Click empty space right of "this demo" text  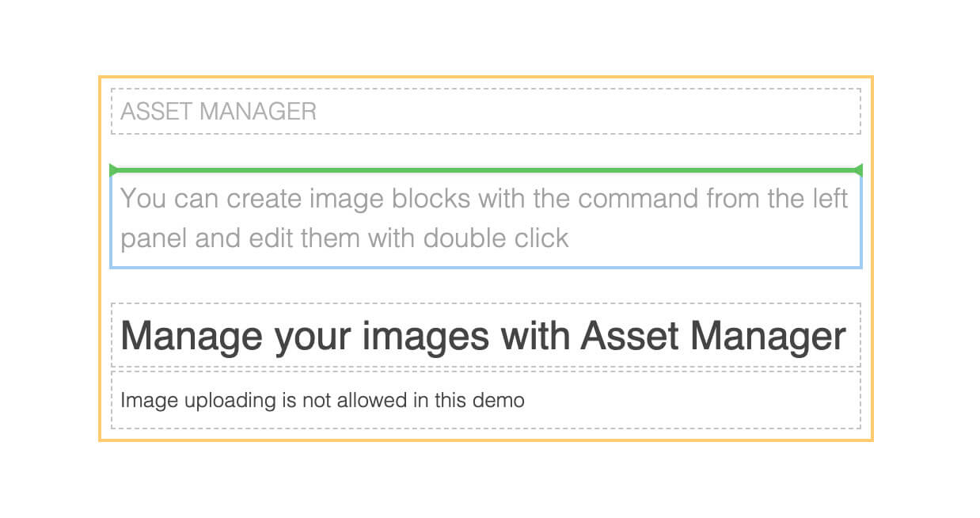tap(693, 400)
